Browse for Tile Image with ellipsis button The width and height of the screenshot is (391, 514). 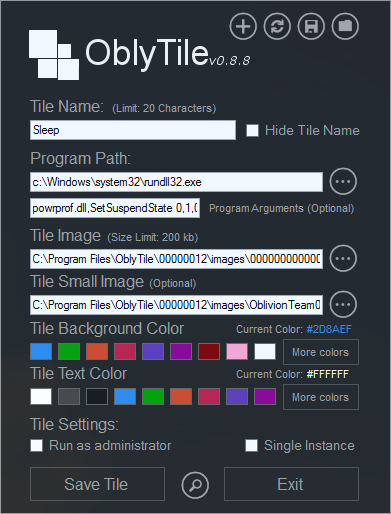(343, 258)
